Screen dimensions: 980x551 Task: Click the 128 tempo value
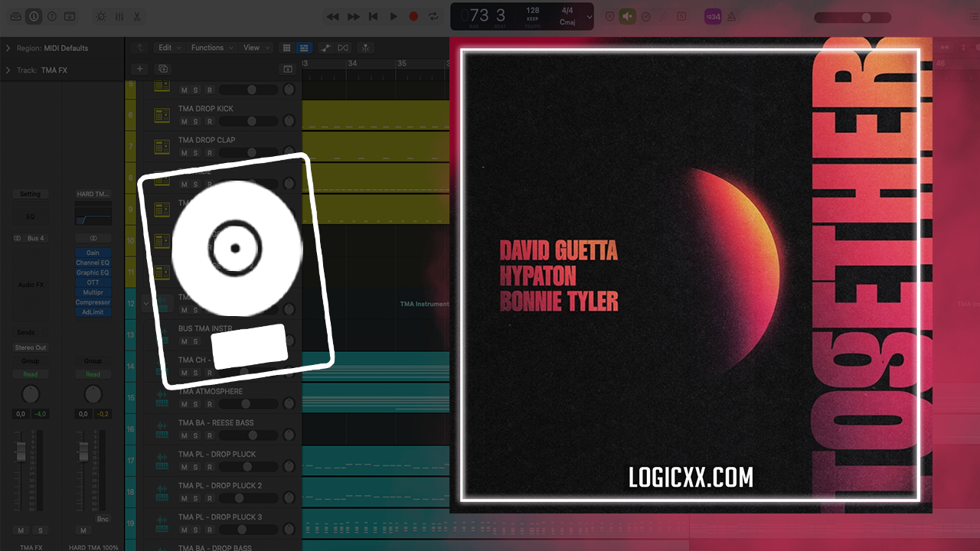(533, 11)
